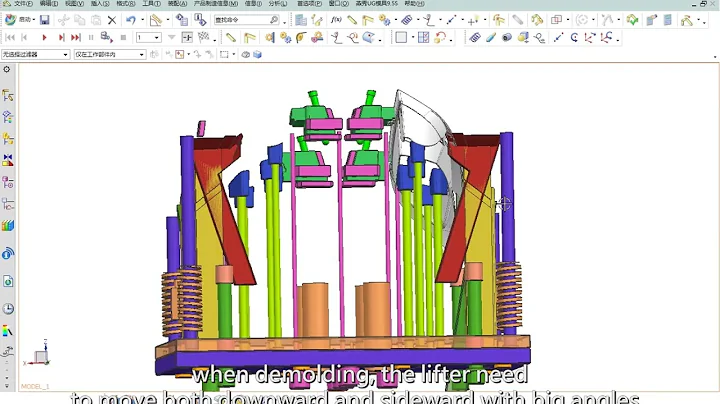Click the orange rotate arrow icon

440,38
